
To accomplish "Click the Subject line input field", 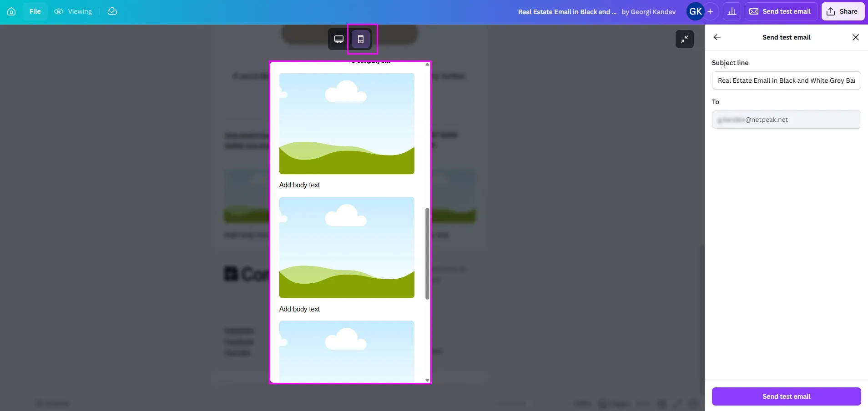I will [786, 80].
